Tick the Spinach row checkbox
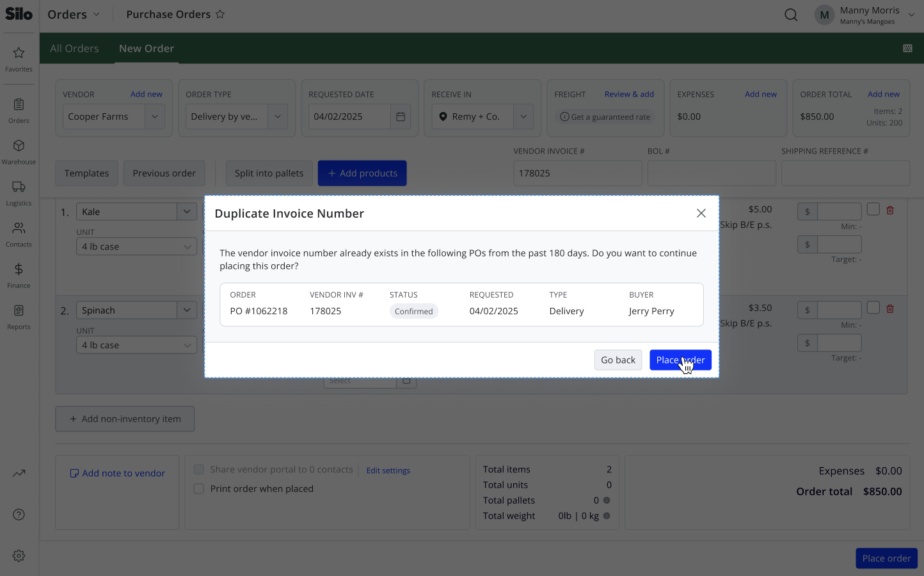Image resolution: width=924 pixels, height=576 pixels. tap(873, 308)
